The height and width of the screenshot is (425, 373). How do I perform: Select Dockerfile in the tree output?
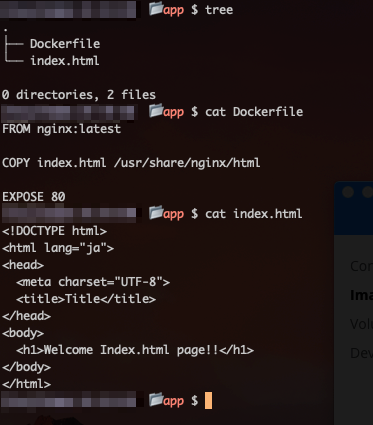click(65, 44)
